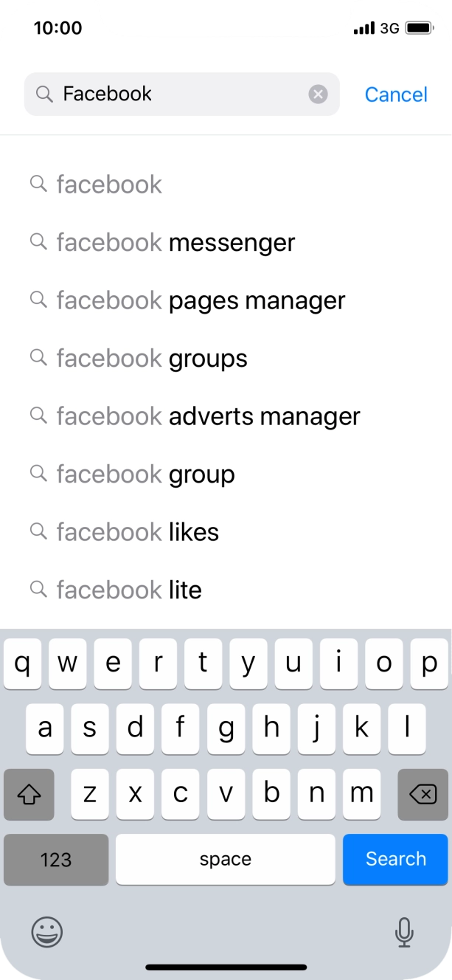Toggle the Shift key on

(29, 795)
